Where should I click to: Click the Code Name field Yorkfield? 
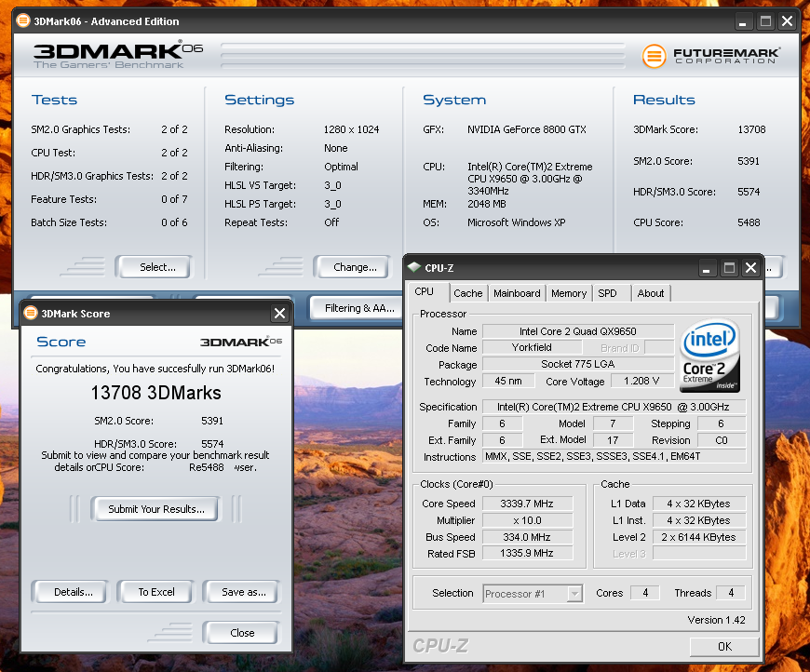tap(532, 347)
